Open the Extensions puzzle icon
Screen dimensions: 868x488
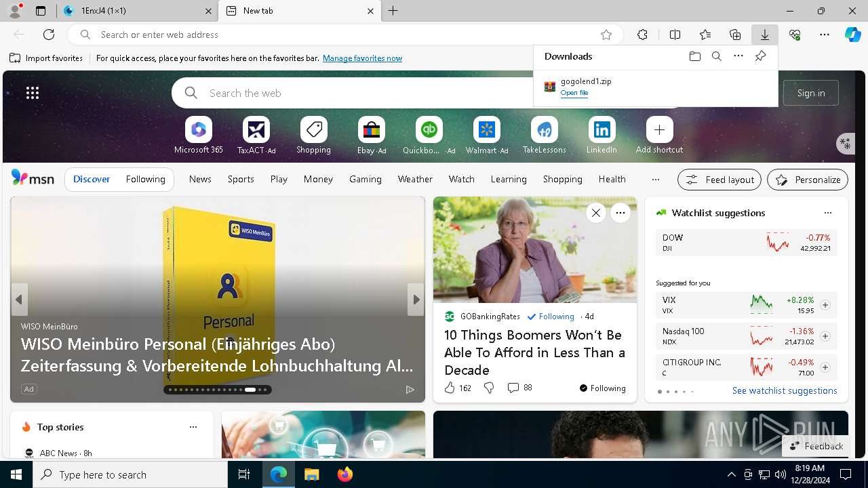pyautogui.click(x=642, y=35)
